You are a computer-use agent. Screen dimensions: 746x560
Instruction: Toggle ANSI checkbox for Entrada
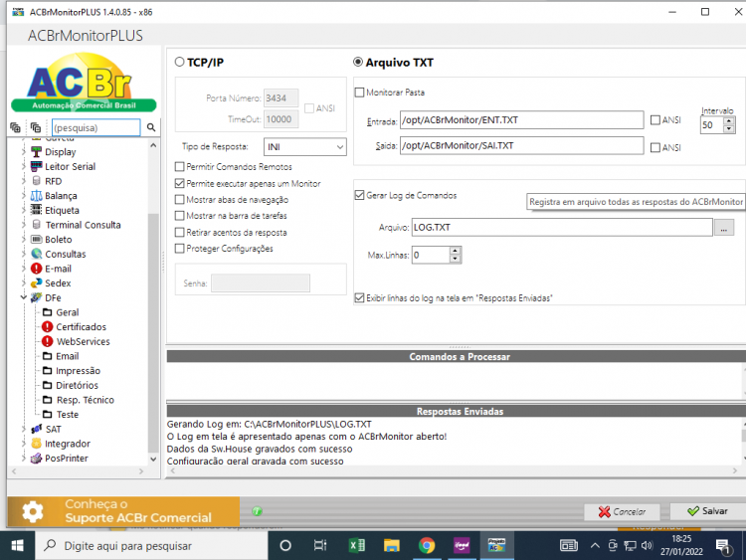[655, 120]
